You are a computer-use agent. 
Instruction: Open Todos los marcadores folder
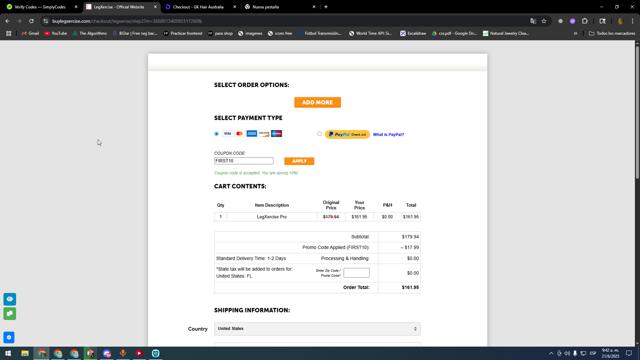click(612, 33)
